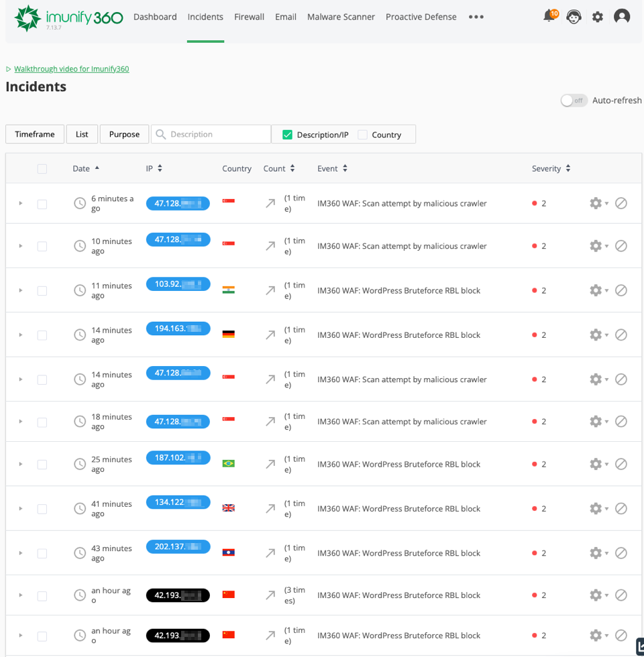Expand the 187.102 incident row details
The image size is (644, 657).
[20, 464]
